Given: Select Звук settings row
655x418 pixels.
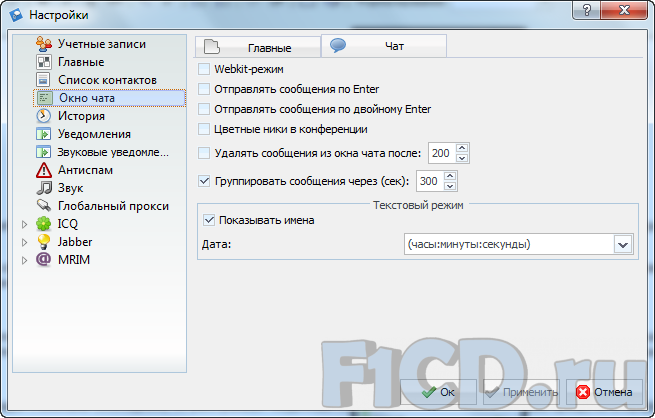Looking at the screenshot, I should (x=70, y=188).
